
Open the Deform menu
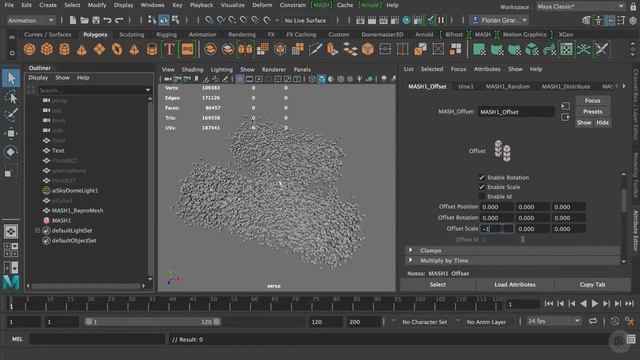262,5
